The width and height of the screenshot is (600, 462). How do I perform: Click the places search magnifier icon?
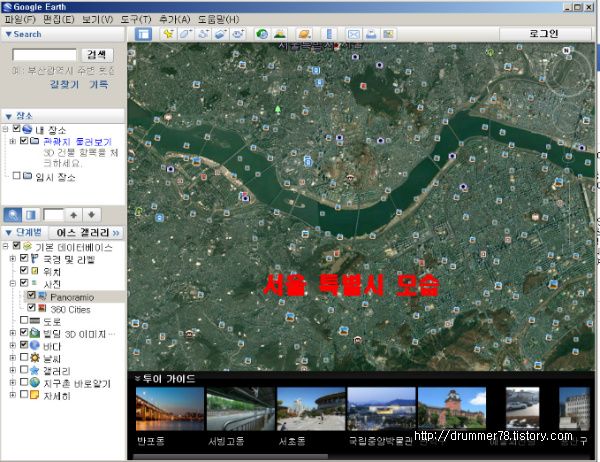[13, 215]
